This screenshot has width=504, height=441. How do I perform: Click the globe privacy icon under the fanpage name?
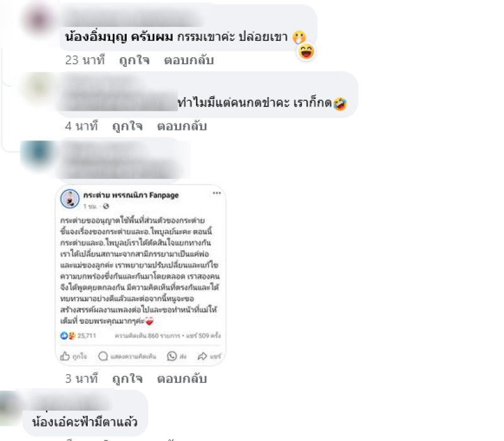coord(106,207)
